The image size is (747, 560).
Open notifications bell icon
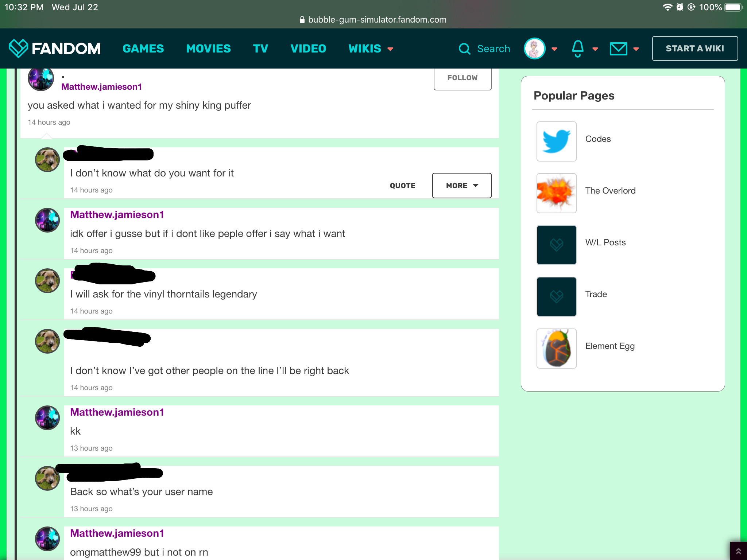577,48
